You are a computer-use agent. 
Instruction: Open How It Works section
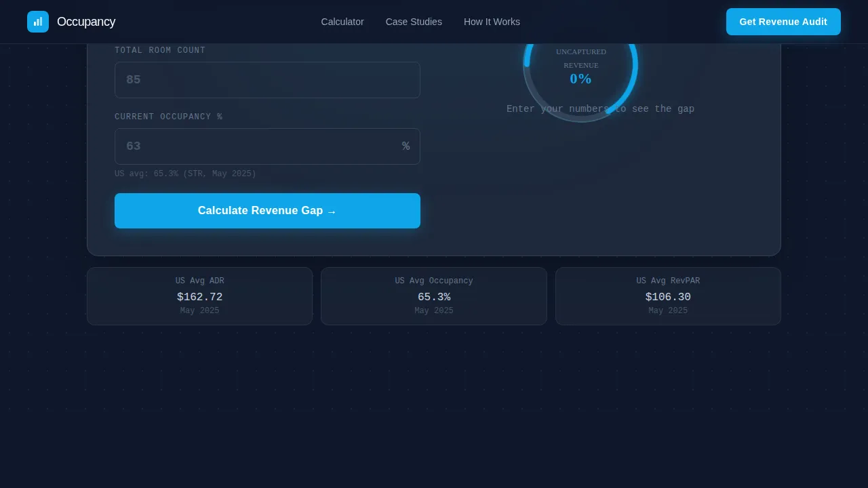(492, 22)
